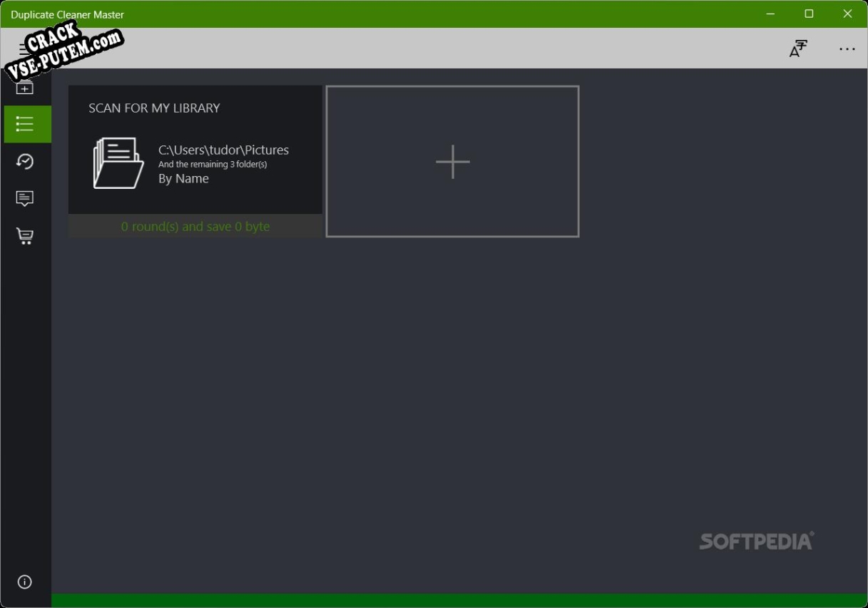Click the 'By Name' scan mode label
This screenshot has height=608, width=868.
[x=183, y=179]
